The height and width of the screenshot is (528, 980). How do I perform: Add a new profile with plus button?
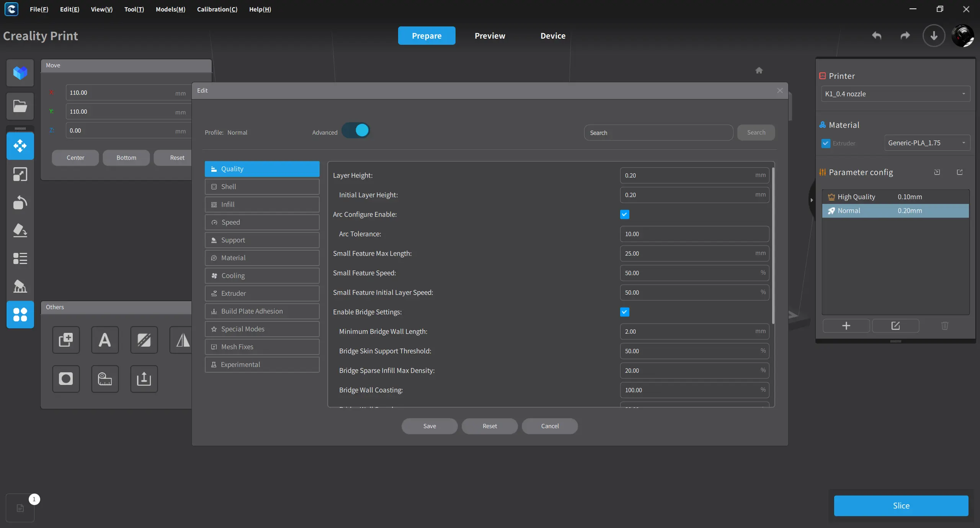pos(846,326)
